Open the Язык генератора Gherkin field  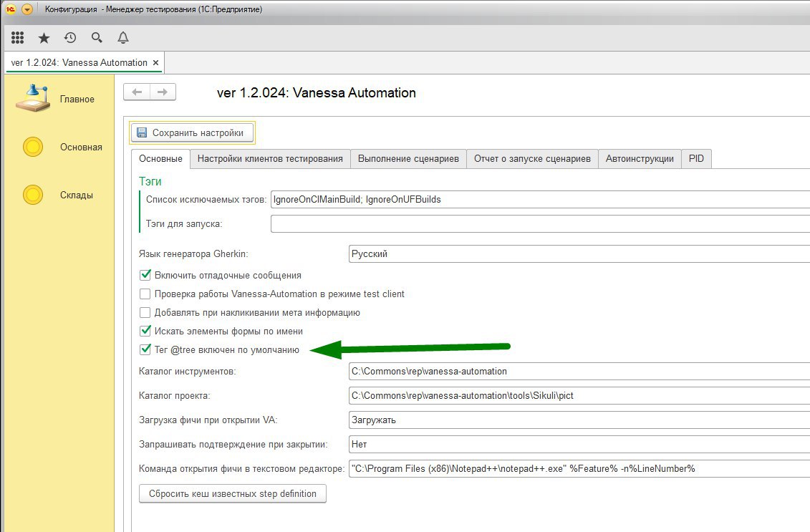pos(579,253)
